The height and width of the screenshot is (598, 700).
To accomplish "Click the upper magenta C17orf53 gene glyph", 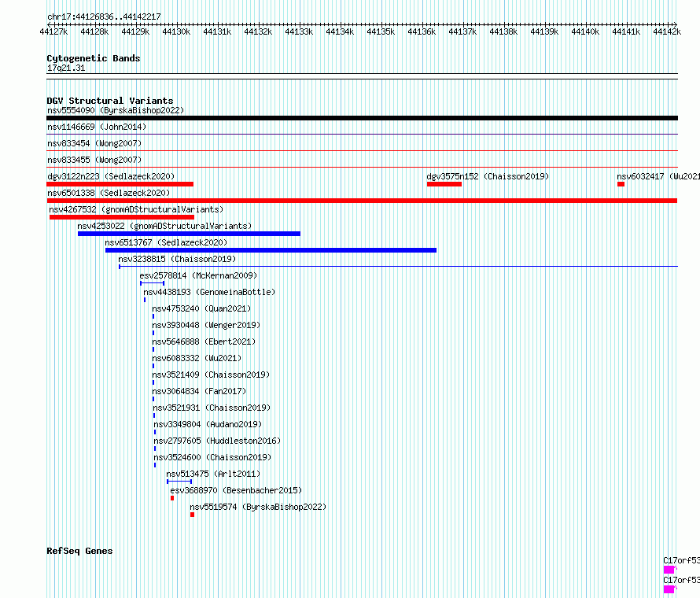I will (x=669, y=570).
